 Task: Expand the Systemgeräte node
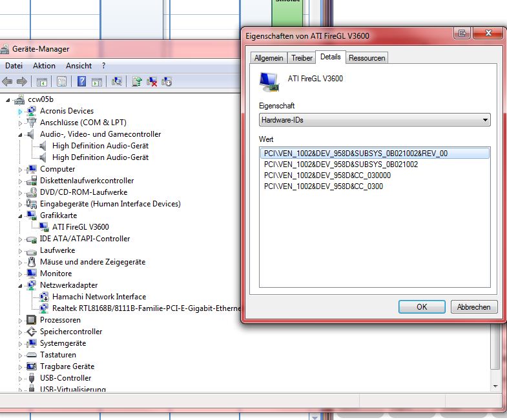tap(20, 344)
